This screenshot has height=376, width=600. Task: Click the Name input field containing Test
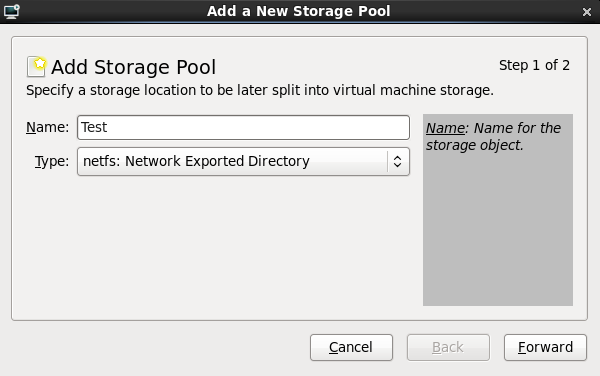pyautogui.click(x=243, y=127)
